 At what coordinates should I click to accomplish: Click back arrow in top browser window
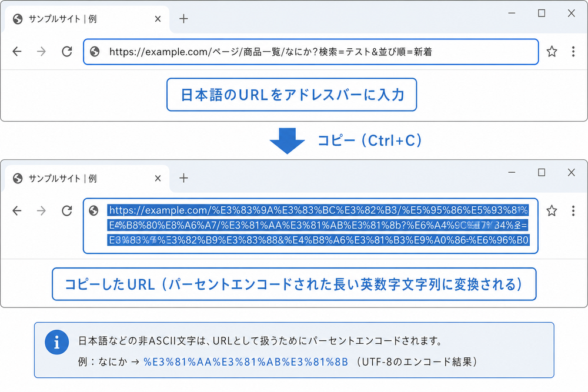click(17, 51)
